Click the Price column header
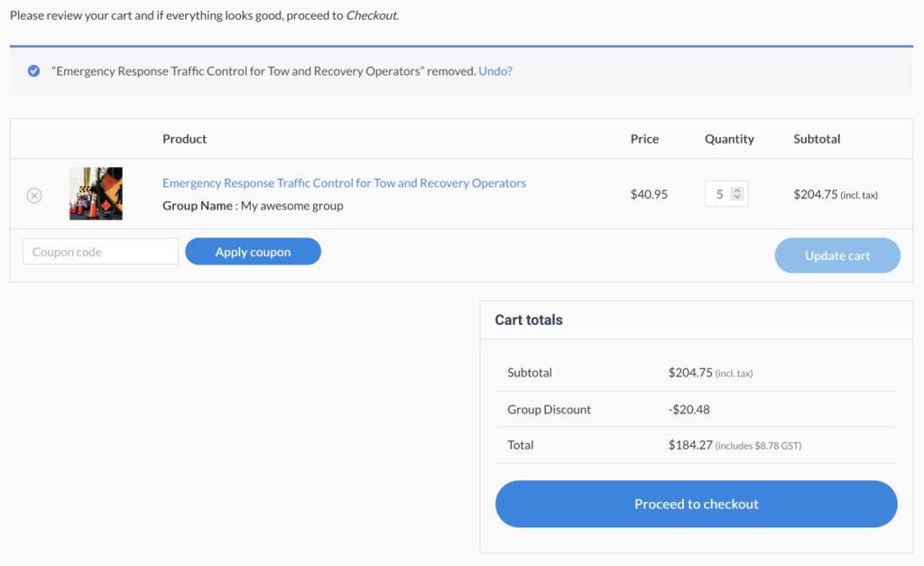Screen dimensions: 924x566 click(x=644, y=139)
